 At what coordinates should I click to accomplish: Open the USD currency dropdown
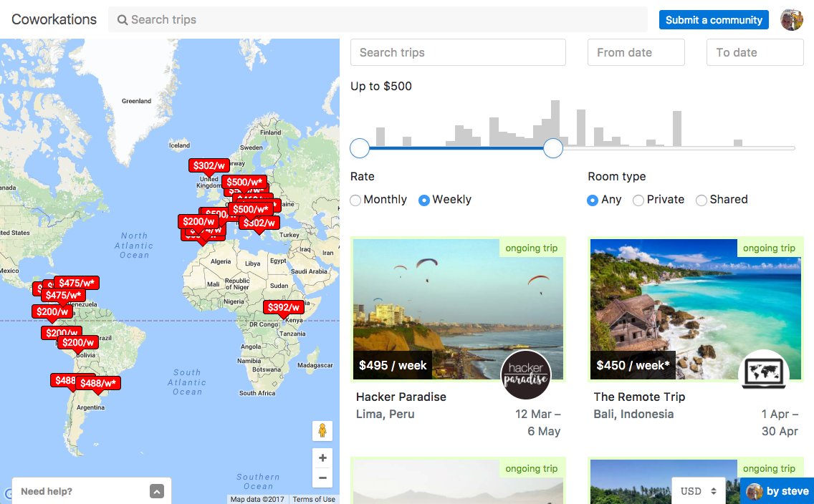(x=698, y=491)
